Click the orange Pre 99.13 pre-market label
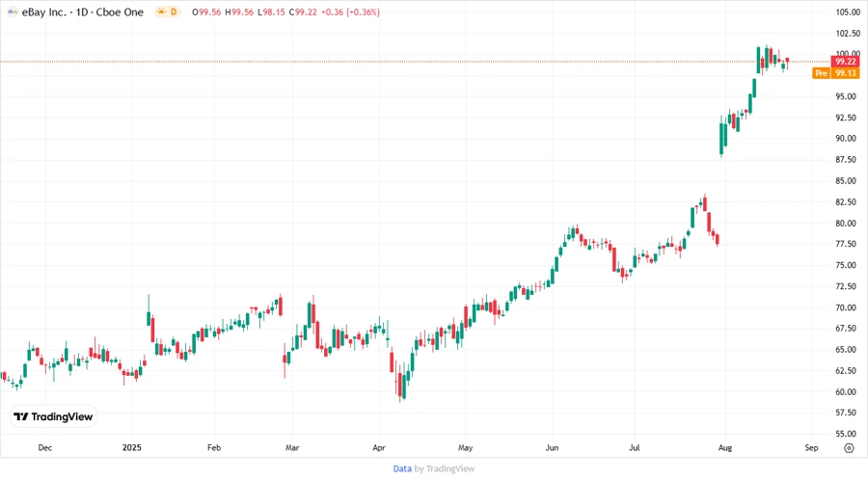Image resolution: width=868 pixels, height=480 pixels. [x=836, y=73]
